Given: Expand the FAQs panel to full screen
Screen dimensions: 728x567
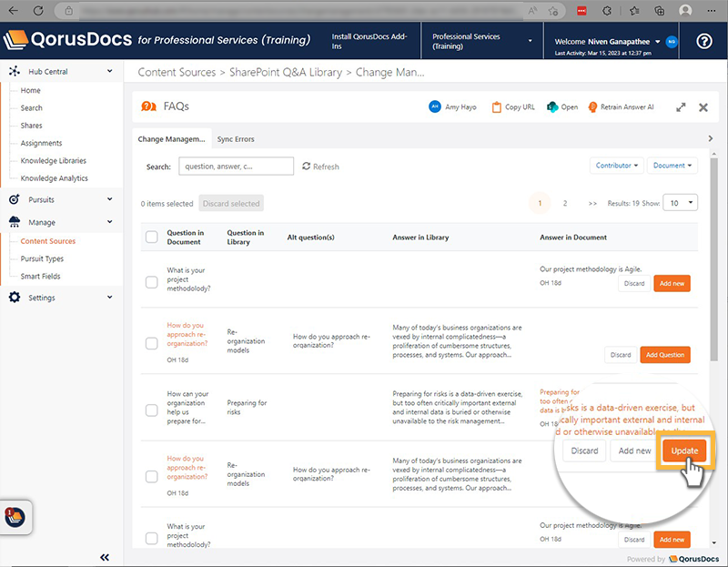Looking at the screenshot, I should [x=681, y=107].
